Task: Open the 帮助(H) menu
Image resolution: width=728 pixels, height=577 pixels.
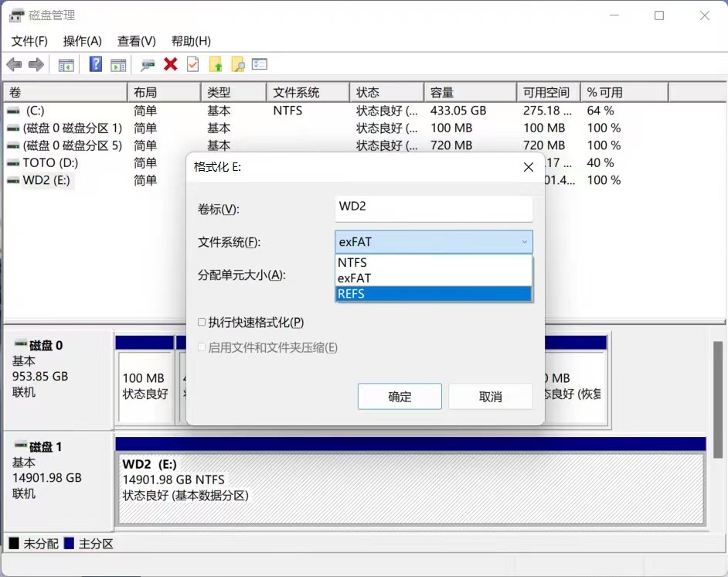Action: coord(191,41)
